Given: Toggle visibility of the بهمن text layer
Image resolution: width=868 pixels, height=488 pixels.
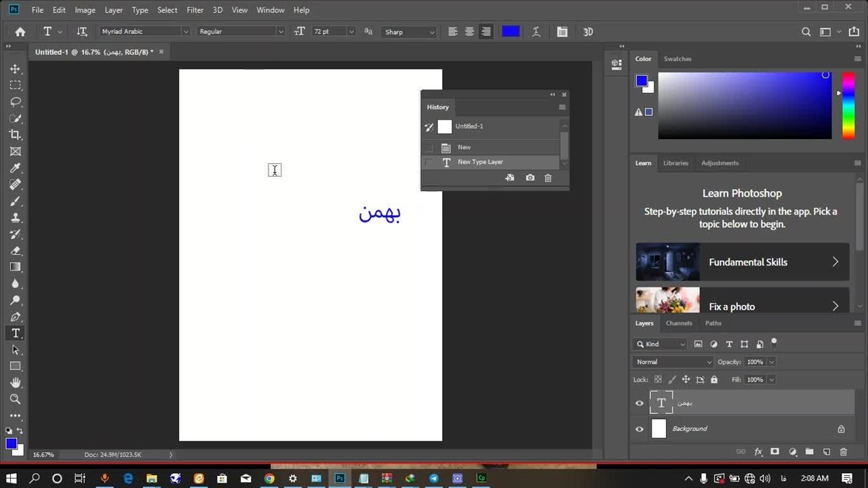Looking at the screenshot, I should pos(639,403).
